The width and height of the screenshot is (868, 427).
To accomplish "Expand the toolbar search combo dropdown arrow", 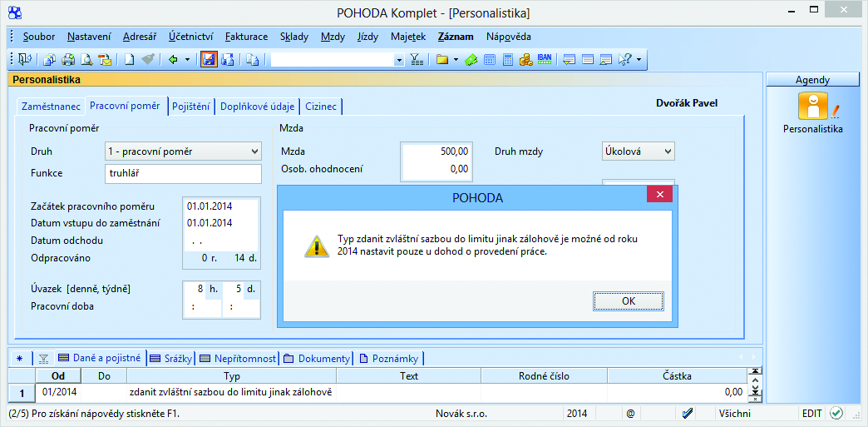I will [399, 59].
